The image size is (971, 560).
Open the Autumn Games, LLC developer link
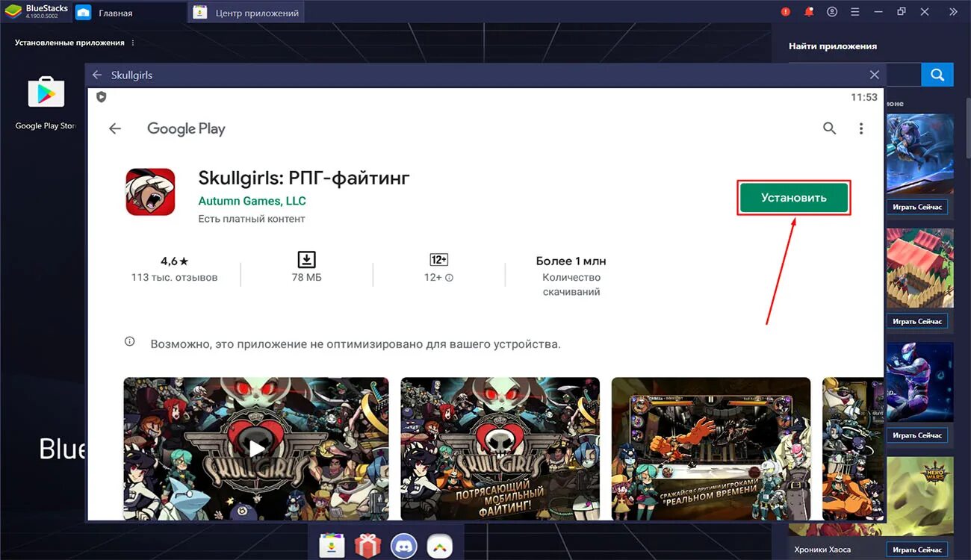pyautogui.click(x=252, y=201)
